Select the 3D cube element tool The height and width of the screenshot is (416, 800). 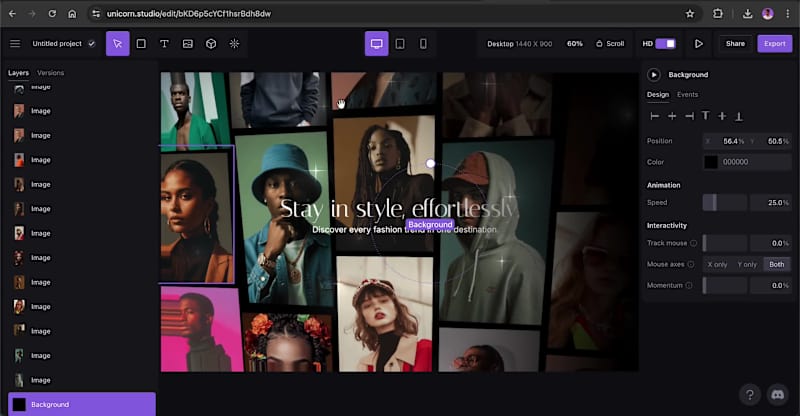(x=211, y=44)
